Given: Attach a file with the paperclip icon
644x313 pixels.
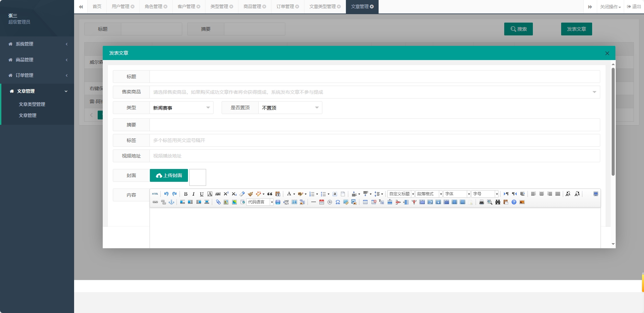Looking at the screenshot, I should coord(218,202).
